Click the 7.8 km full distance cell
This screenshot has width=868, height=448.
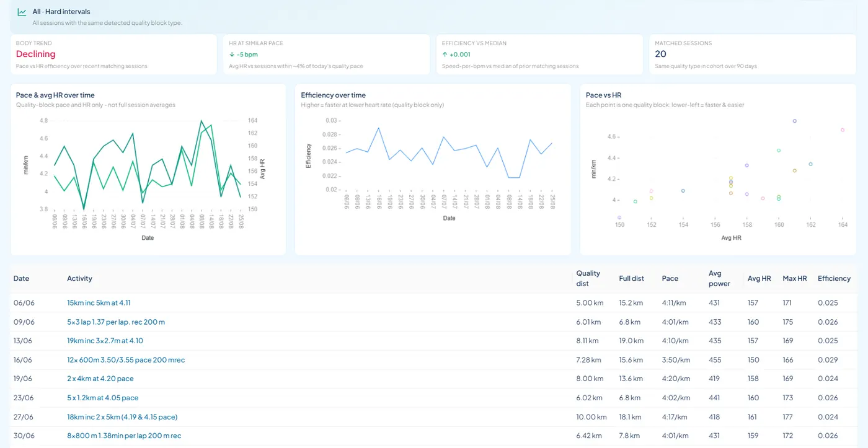629,436
